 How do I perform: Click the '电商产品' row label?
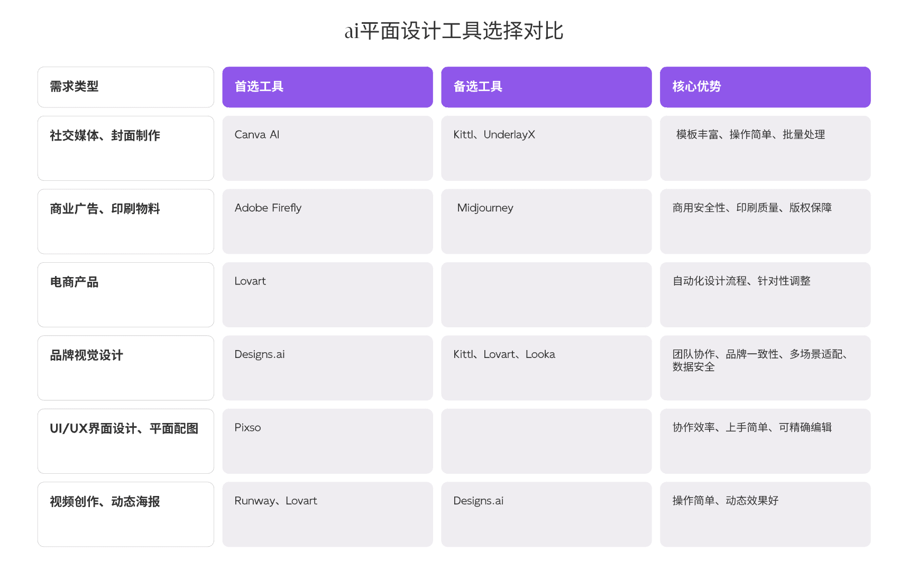(x=126, y=295)
